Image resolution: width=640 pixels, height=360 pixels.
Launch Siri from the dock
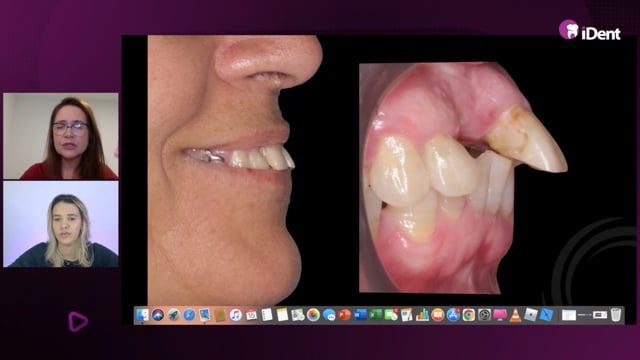[x=158, y=315]
